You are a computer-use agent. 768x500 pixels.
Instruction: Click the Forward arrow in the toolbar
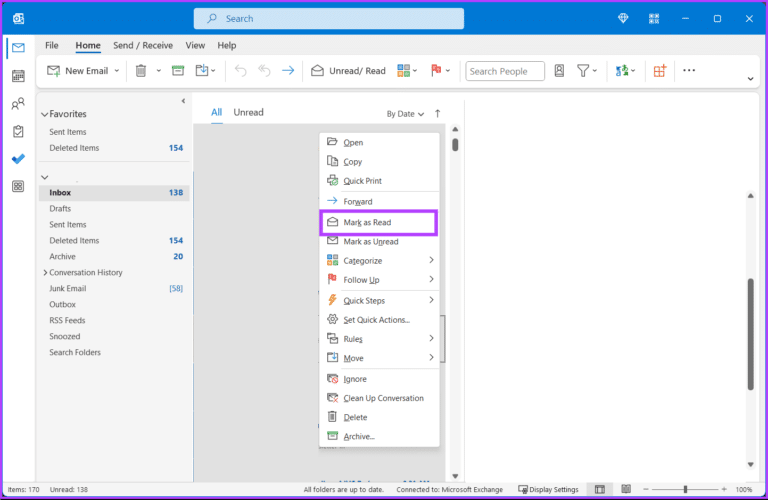click(x=288, y=71)
